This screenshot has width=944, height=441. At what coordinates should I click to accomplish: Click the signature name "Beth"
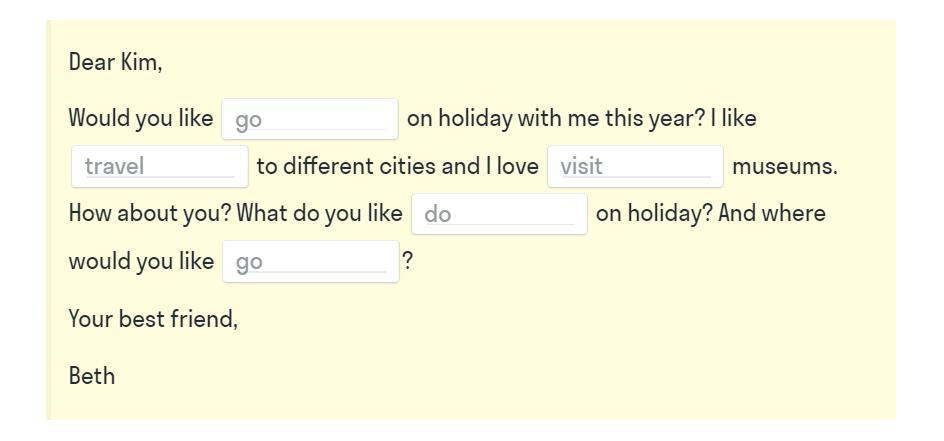click(92, 377)
